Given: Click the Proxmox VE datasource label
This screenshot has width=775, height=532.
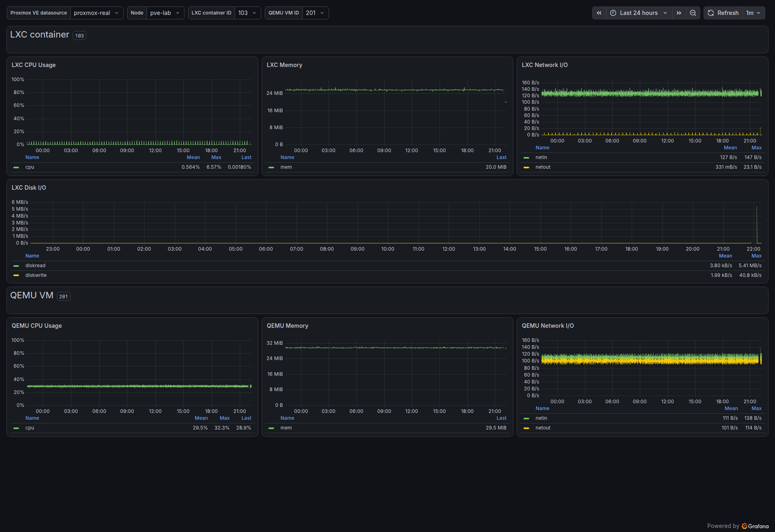Looking at the screenshot, I should pos(39,13).
